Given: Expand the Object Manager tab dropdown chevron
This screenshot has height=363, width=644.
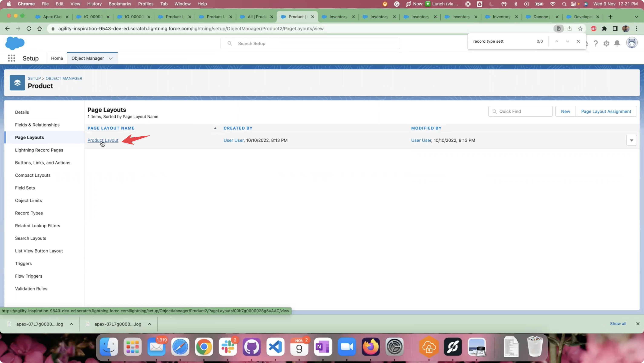Looking at the screenshot, I should tap(111, 59).
